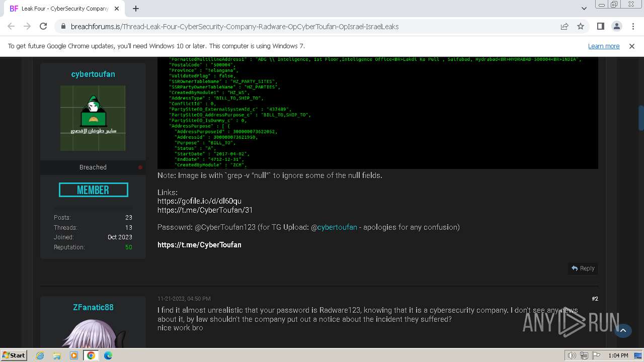644x362 pixels.
Task: Open Chrome's three-dot menu
Action: pyautogui.click(x=632, y=26)
